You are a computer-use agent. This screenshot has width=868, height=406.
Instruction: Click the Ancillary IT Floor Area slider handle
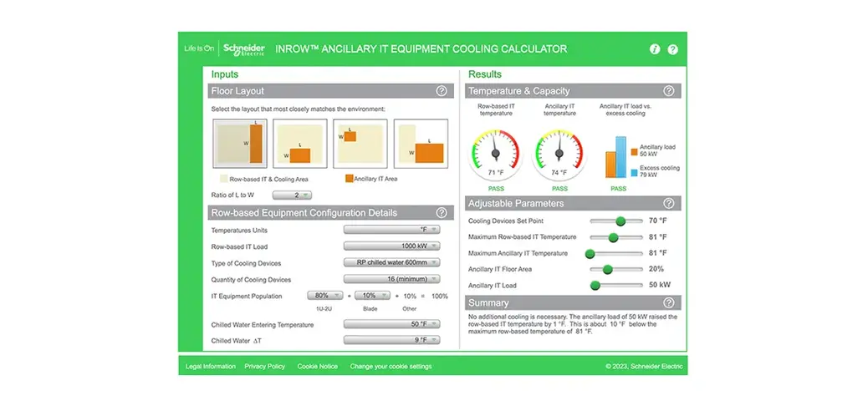(x=608, y=269)
